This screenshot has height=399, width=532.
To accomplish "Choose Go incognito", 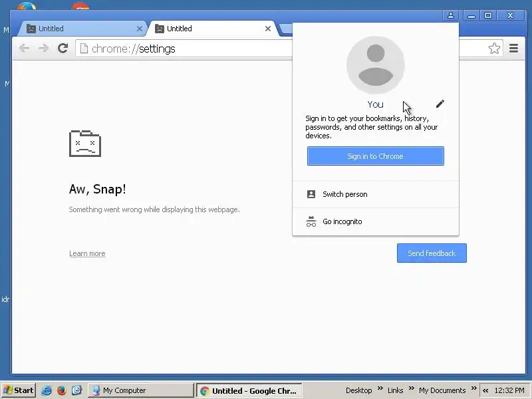I will (376, 221).
